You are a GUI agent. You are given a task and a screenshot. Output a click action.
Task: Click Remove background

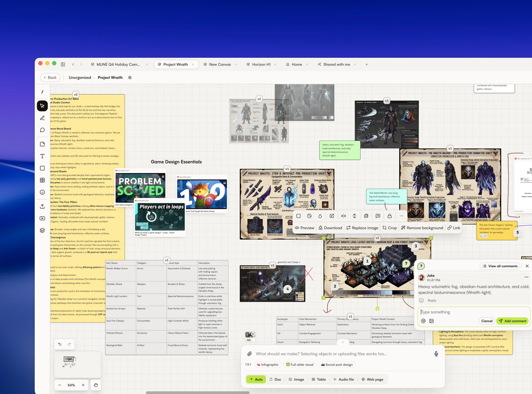click(x=422, y=228)
